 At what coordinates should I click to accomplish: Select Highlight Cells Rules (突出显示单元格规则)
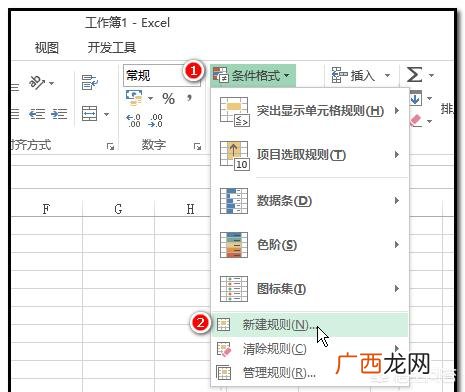(x=310, y=111)
